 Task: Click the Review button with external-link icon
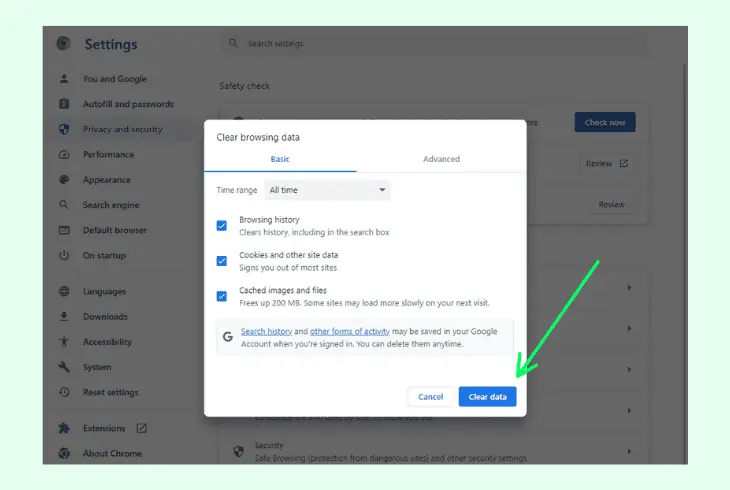pyautogui.click(x=607, y=163)
